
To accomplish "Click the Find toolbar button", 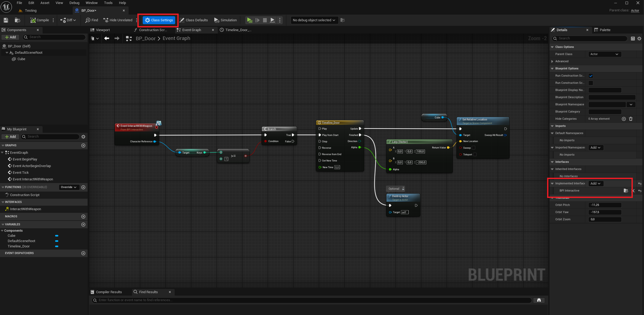I will click(92, 20).
